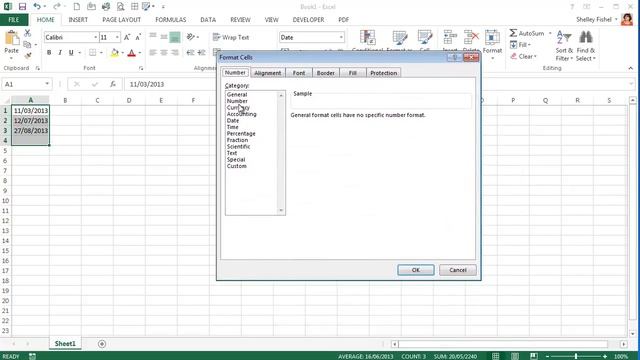Viewport: 640px width, 360px height.
Task: Open the Fill tab in Format Cells
Action: (x=353, y=73)
